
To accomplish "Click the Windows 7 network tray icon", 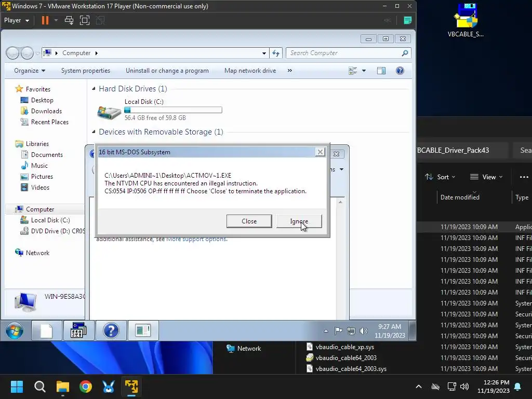I will pos(351,331).
